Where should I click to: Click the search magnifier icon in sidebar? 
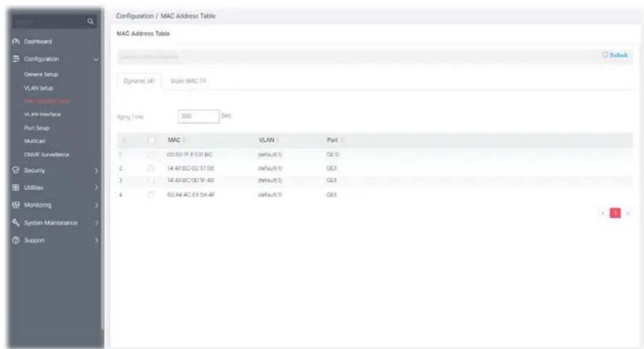[90, 21]
